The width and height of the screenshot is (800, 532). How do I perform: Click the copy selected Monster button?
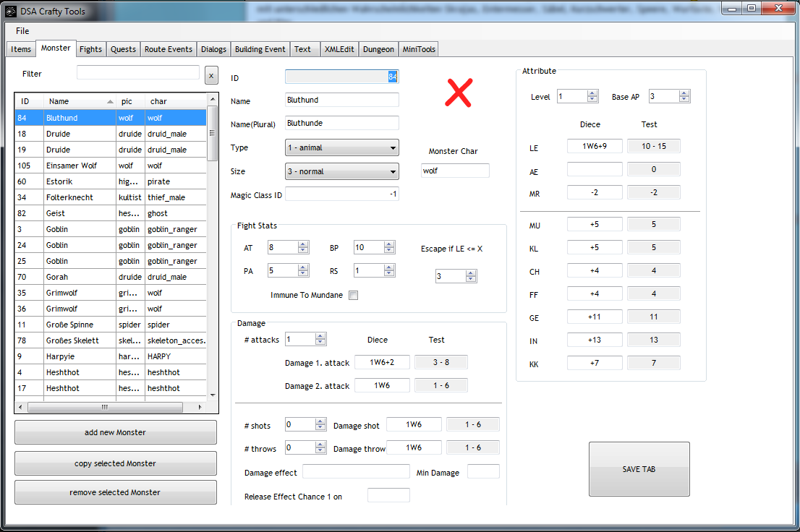tap(115, 463)
